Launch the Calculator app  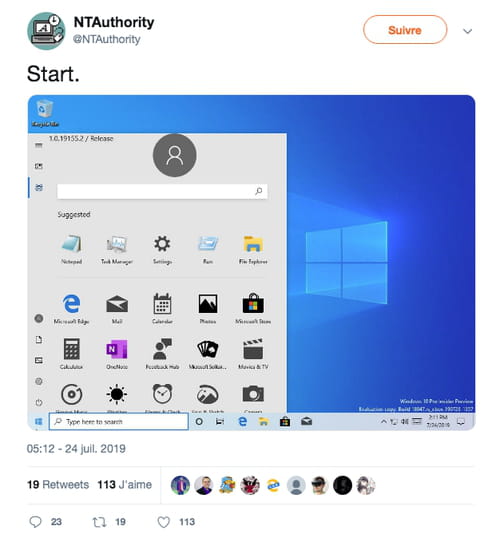(71, 354)
